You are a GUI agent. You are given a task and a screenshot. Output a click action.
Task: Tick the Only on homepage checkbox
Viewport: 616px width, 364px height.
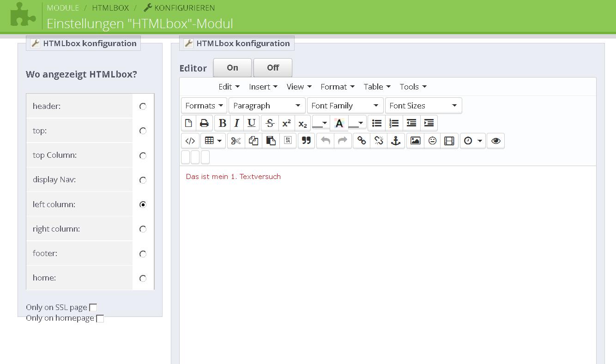[x=100, y=318]
